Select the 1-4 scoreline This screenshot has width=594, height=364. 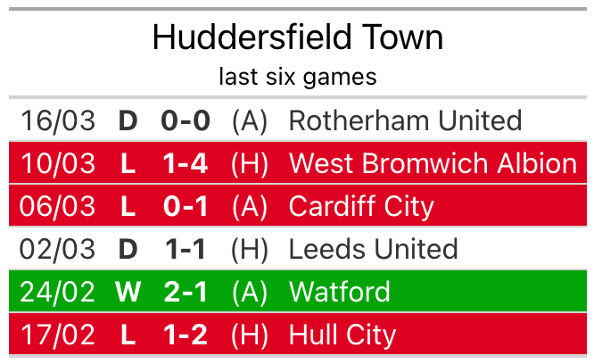185,163
